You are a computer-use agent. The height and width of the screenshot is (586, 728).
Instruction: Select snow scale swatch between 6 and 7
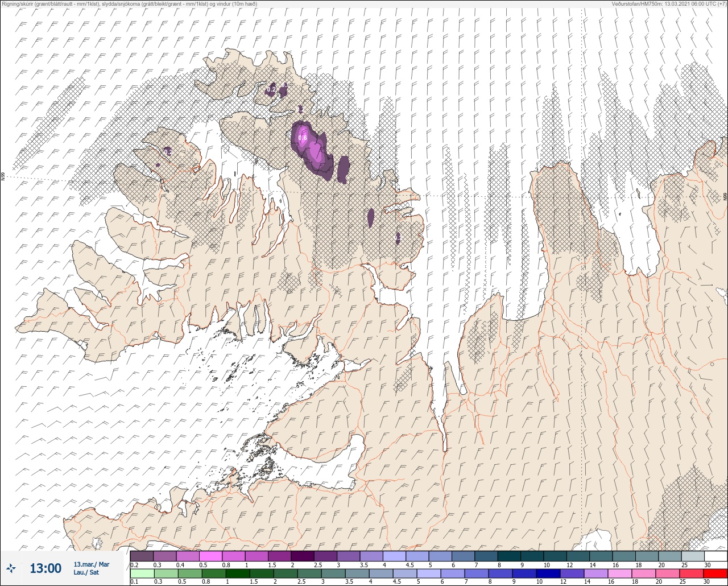pos(463,556)
